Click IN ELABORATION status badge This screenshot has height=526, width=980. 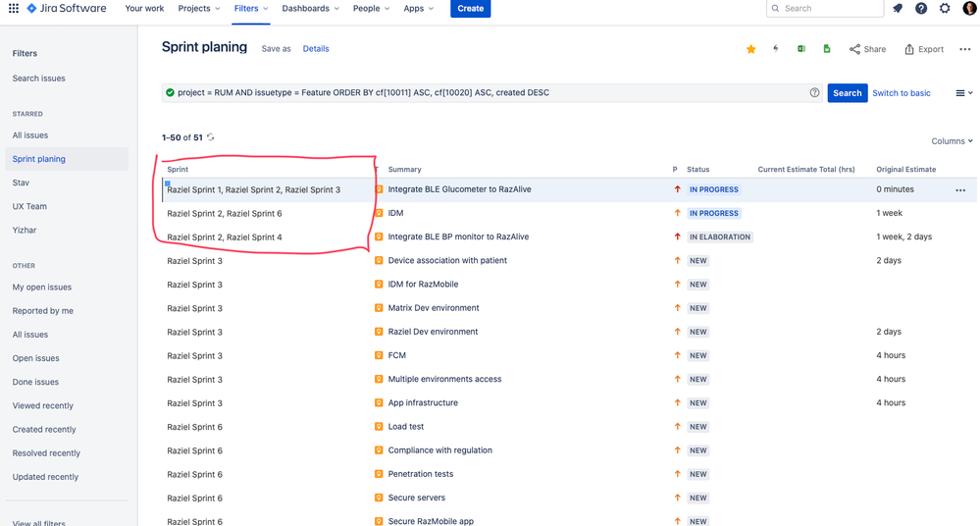720,237
